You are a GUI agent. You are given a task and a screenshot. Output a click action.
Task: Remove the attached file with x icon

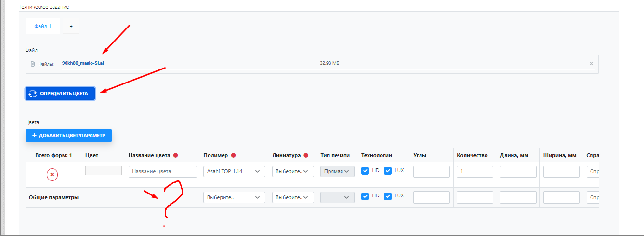click(x=591, y=64)
